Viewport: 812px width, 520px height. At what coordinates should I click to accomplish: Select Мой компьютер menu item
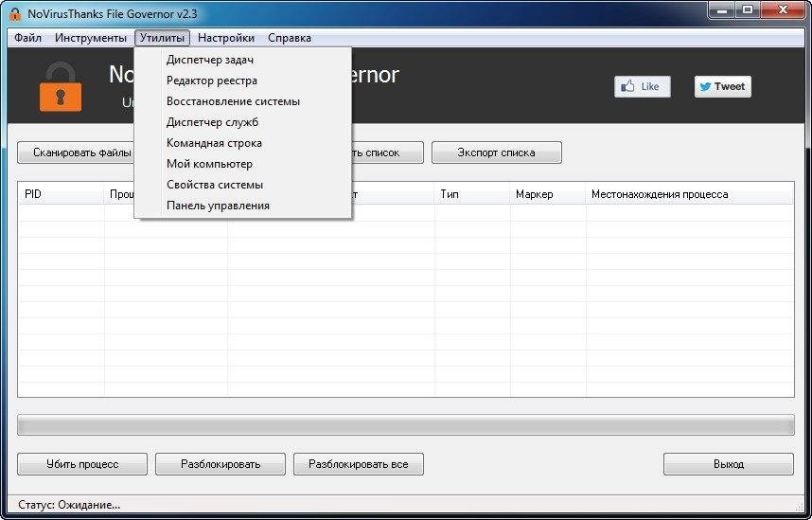pos(242,164)
